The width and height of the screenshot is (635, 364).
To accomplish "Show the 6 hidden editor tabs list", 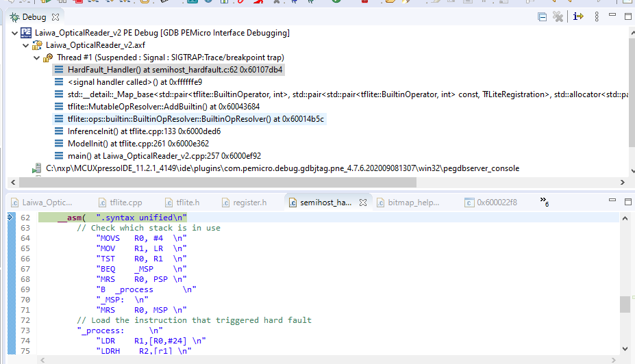I will [x=544, y=201].
